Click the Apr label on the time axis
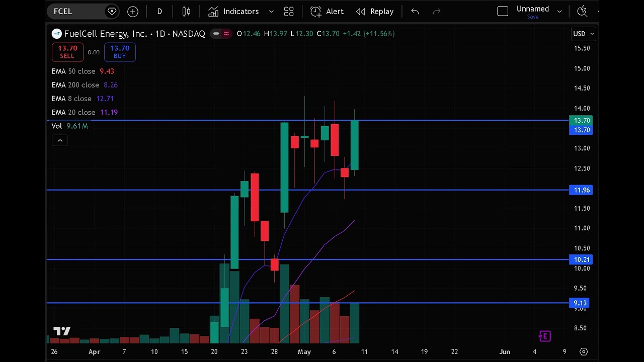The height and width of the screenshot is (362, 644). coord(94,351)
